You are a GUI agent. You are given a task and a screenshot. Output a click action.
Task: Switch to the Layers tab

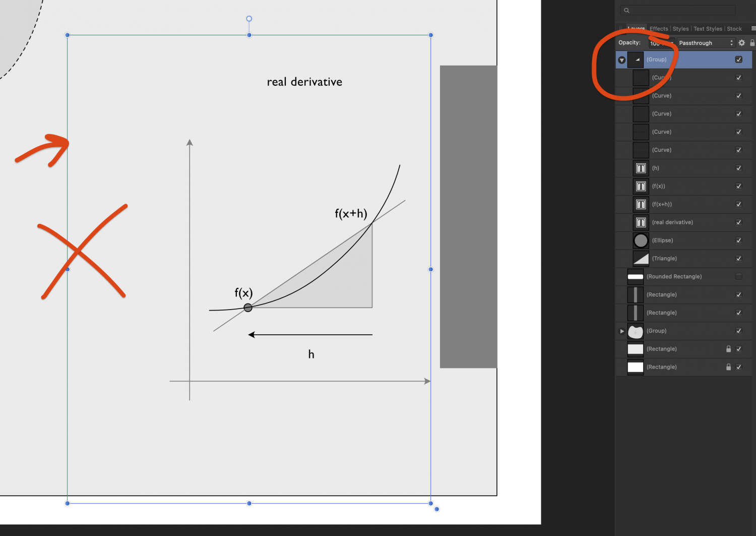click(x=636, y=29)
